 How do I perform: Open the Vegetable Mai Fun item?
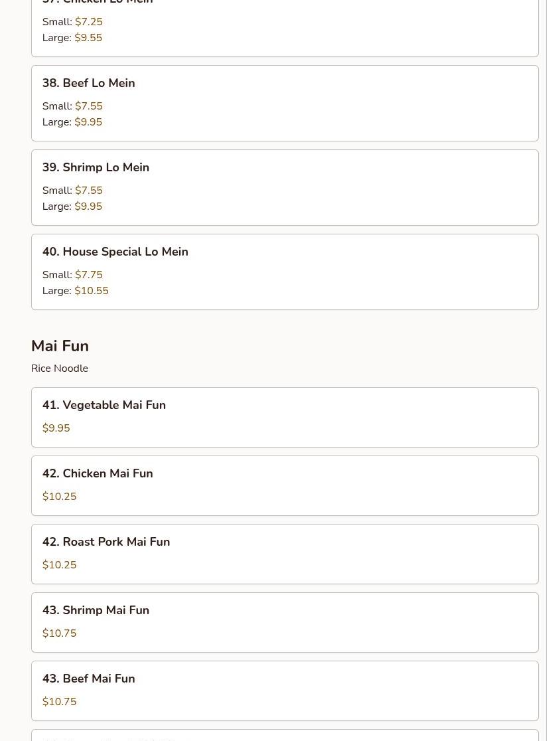point(104,405)
